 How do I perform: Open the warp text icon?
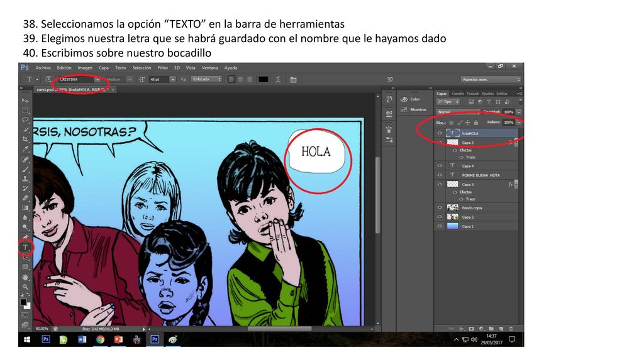point(278,79)
